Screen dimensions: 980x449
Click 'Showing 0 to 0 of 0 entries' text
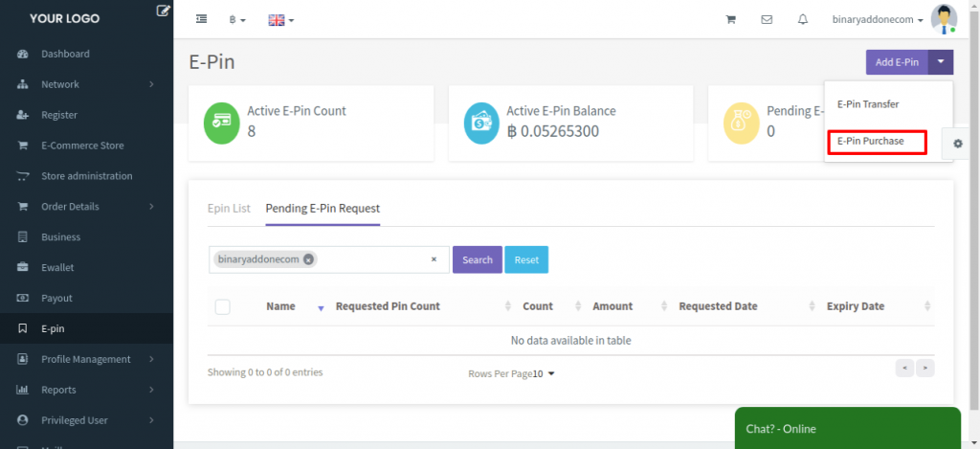click(x=265, y=372)
